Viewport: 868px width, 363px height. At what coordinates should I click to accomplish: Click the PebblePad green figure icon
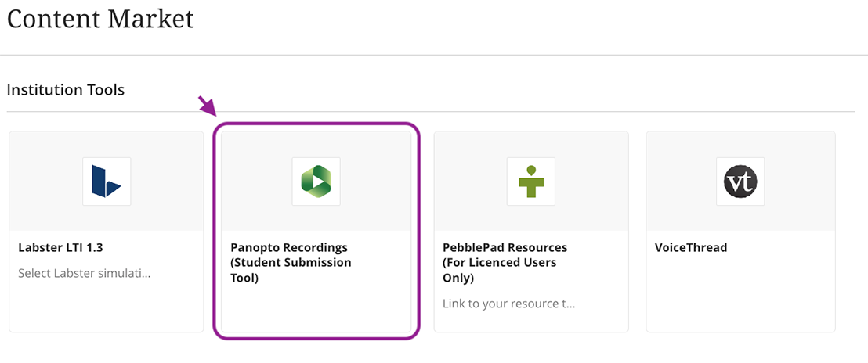tap(531, 181)
